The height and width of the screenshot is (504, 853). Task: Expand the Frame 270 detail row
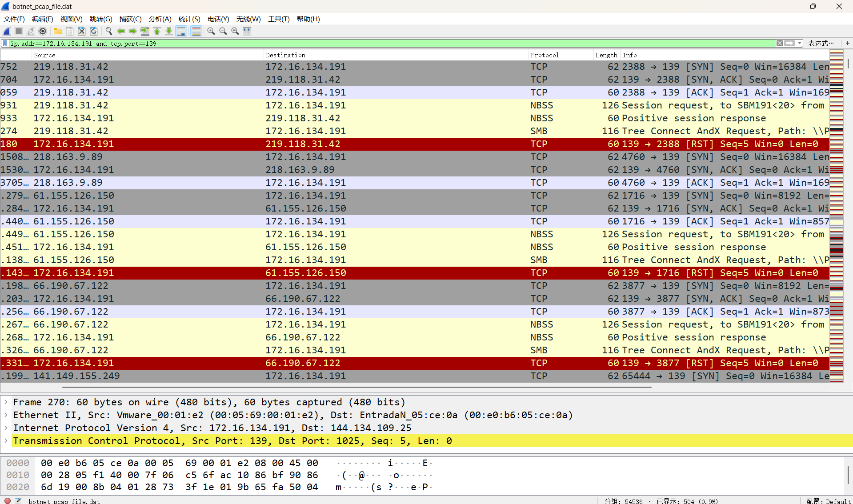(6, 402)
